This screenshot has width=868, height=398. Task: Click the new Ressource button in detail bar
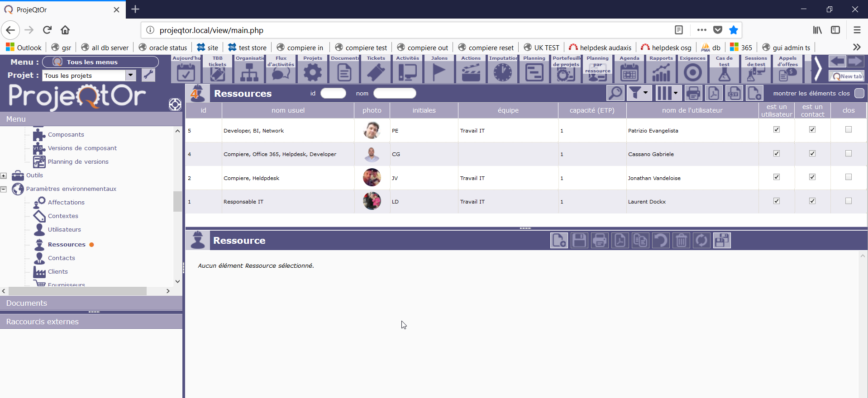(559, 241)
